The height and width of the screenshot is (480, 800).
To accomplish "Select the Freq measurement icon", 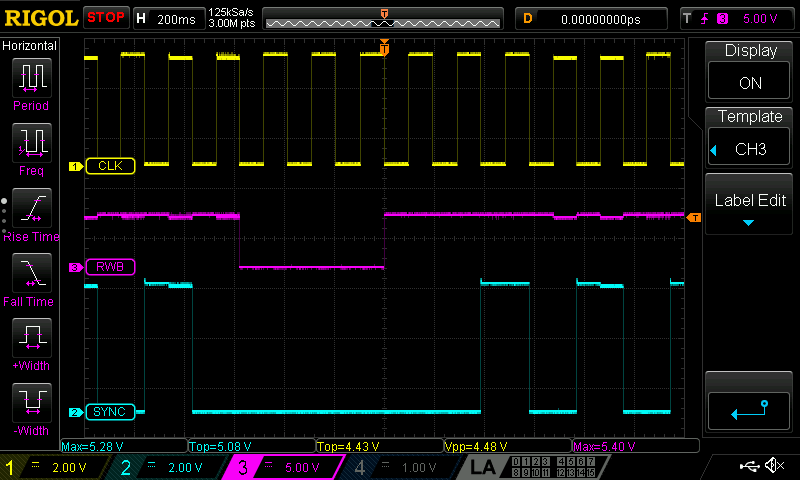I will (31, 142).
